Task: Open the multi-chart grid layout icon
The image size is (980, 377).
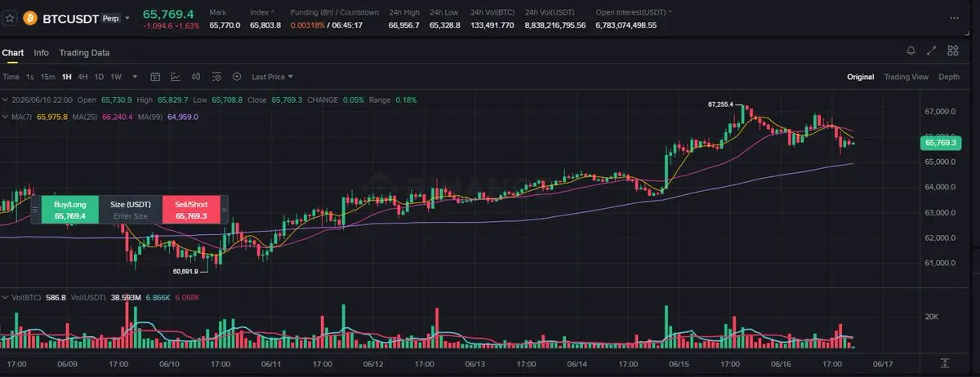Action: (x=953, y=51)
